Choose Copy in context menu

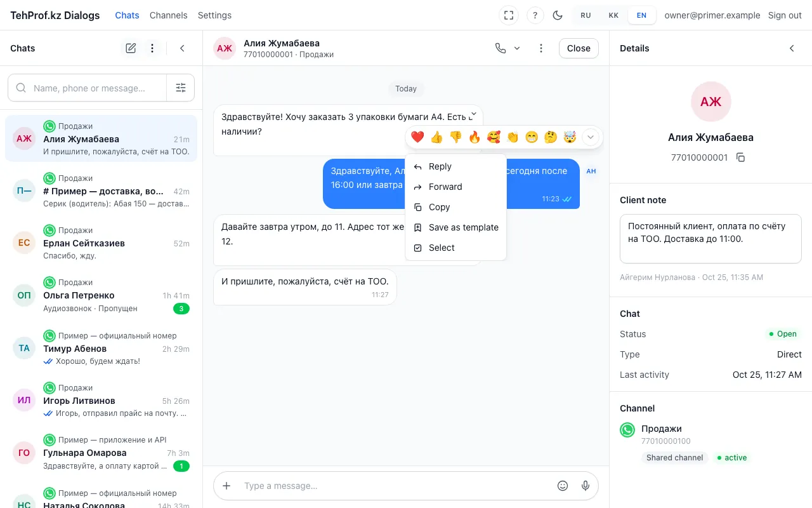[455, 207]
